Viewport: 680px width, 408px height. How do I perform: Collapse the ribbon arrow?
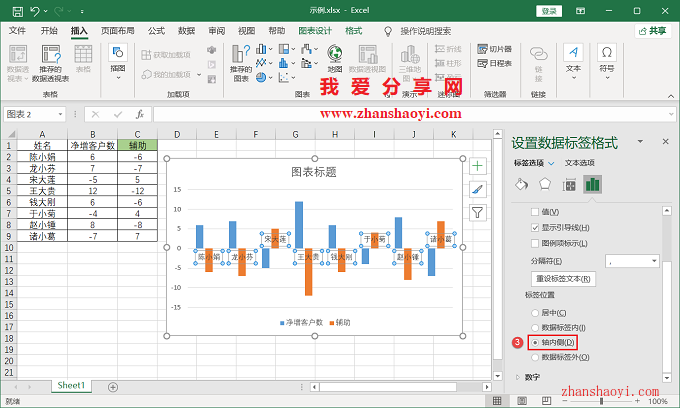click(x=670, y=96)
